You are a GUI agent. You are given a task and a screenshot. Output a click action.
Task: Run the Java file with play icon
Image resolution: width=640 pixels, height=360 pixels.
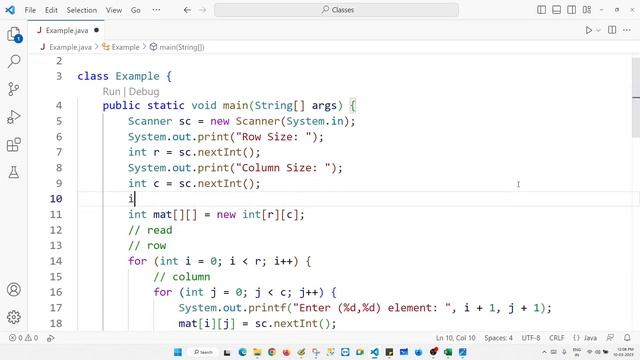[x=589, y=30]
